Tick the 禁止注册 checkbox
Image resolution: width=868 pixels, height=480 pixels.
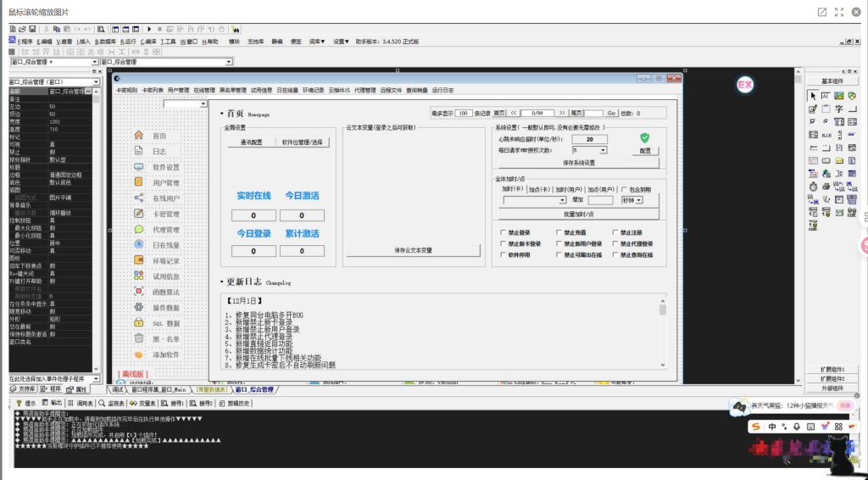(615, 232)
